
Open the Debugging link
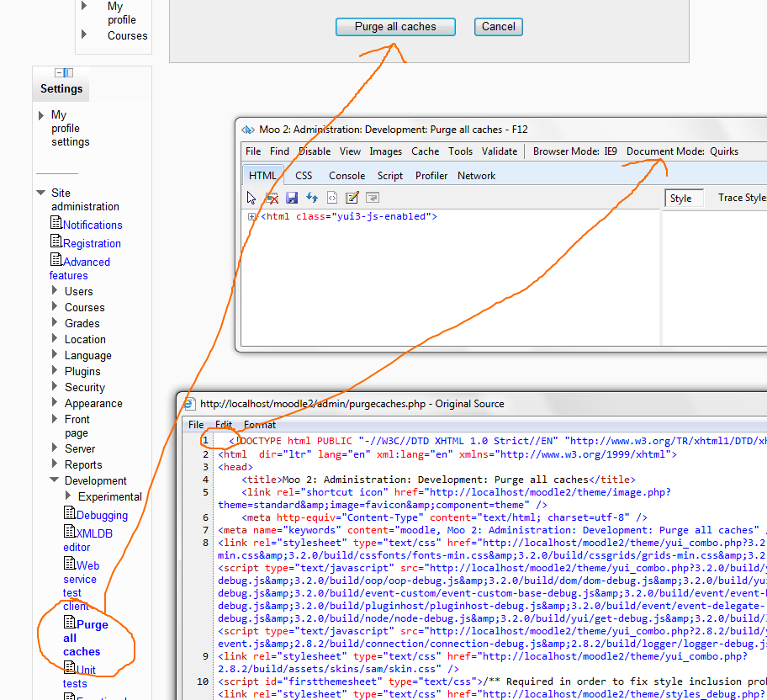pos(103,516)
